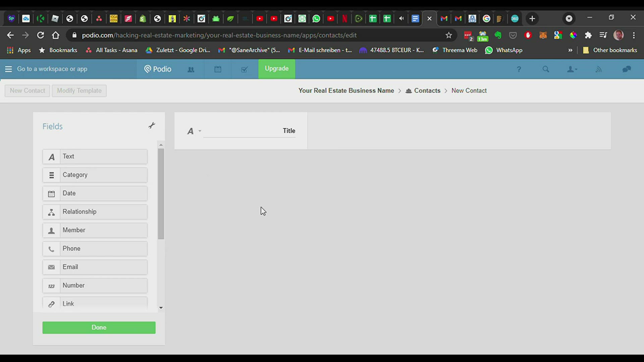Bookmark this page with the star icon
644x362 pixels.
[x=449, y=35]
